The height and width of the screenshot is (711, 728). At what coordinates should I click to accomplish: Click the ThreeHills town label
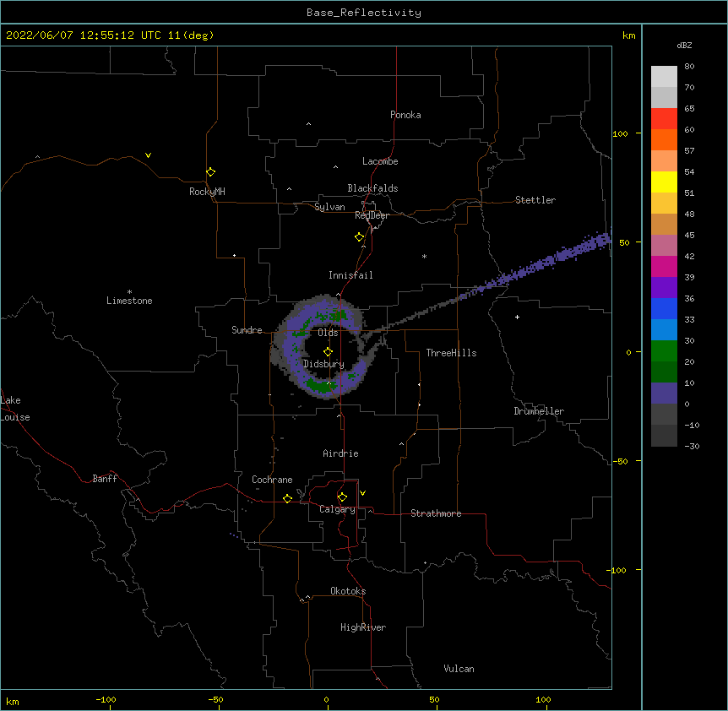[451, 353]
